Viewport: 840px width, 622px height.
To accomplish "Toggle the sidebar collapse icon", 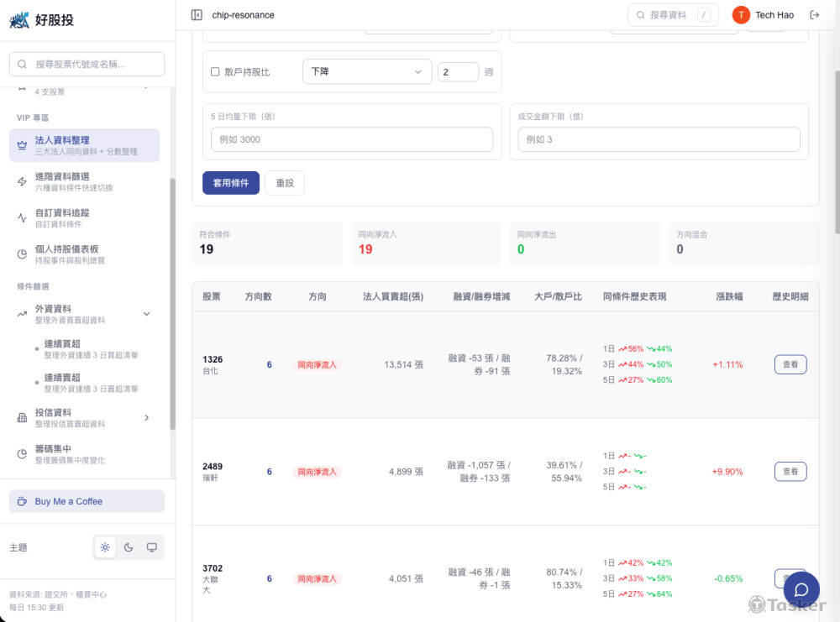I will tap(197, 15).
